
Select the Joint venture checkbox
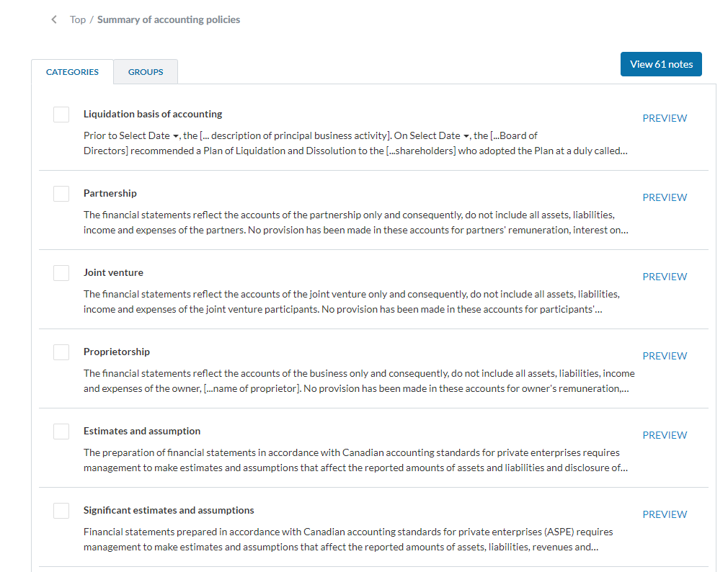pos(61,273)
